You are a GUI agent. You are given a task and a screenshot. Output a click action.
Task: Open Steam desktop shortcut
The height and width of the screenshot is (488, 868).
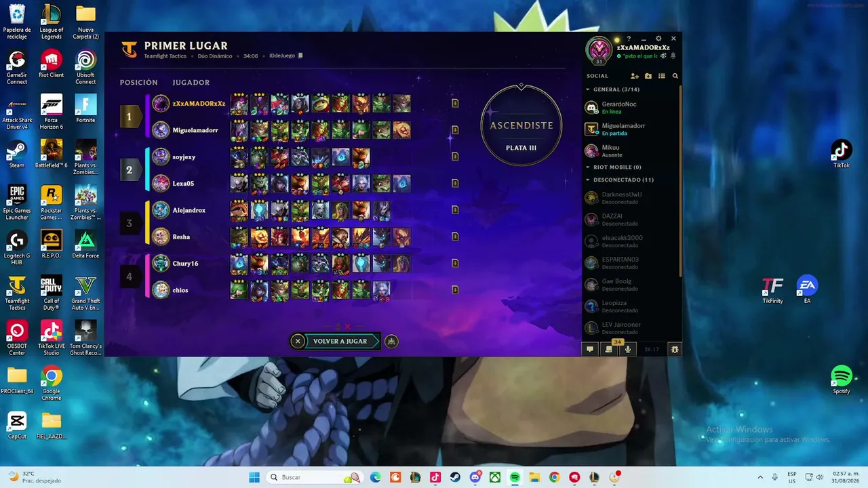pos(17,154)
